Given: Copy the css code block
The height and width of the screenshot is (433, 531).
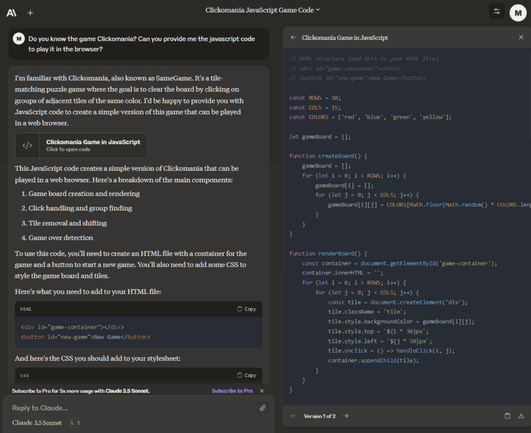Looking at the screenshot, I should click(x=247, y=375).
